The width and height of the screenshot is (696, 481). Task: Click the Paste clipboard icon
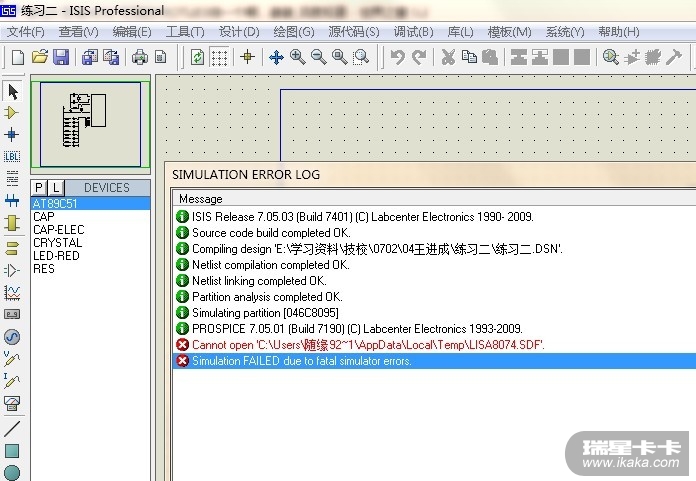[490, 57]
